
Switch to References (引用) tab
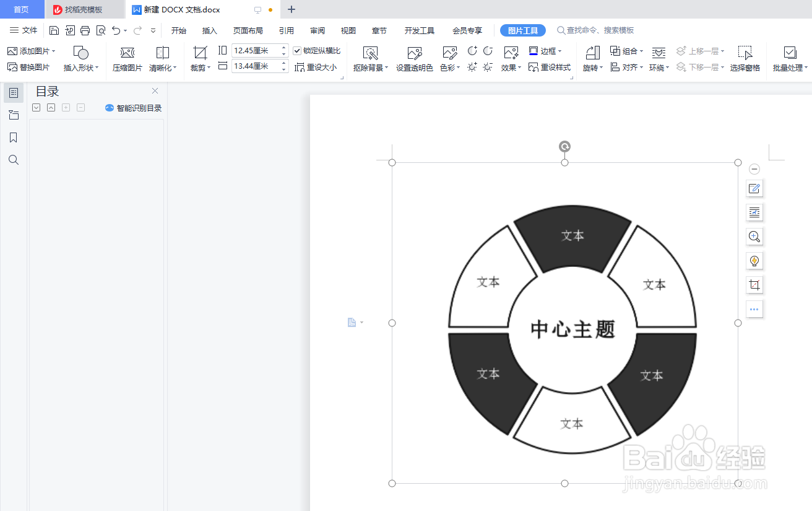coord(287,30)
